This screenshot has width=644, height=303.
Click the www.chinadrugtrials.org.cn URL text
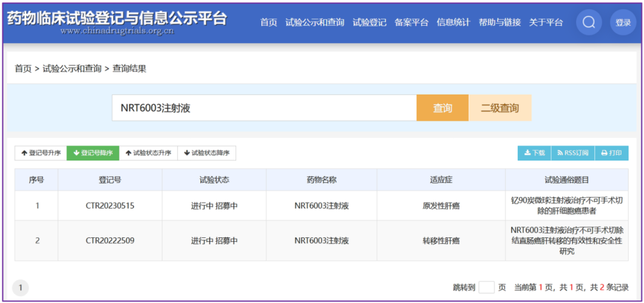point(117,31)
